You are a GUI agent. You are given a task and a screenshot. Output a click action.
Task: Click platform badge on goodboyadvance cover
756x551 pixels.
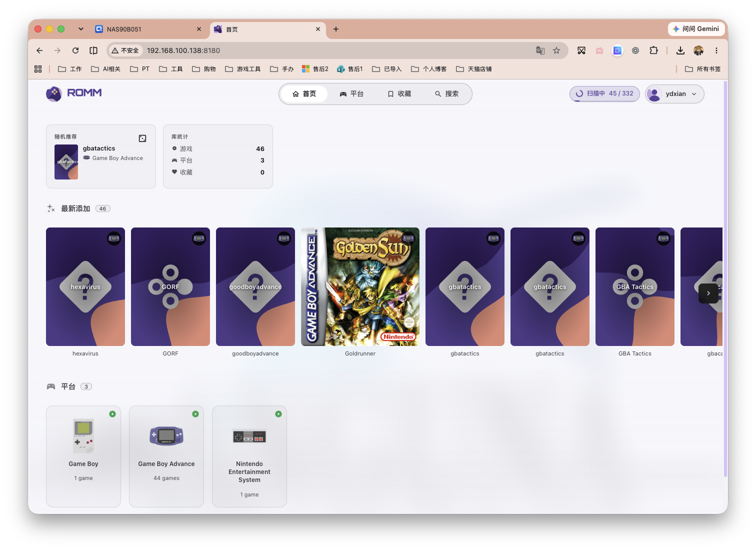coord(284,238)
